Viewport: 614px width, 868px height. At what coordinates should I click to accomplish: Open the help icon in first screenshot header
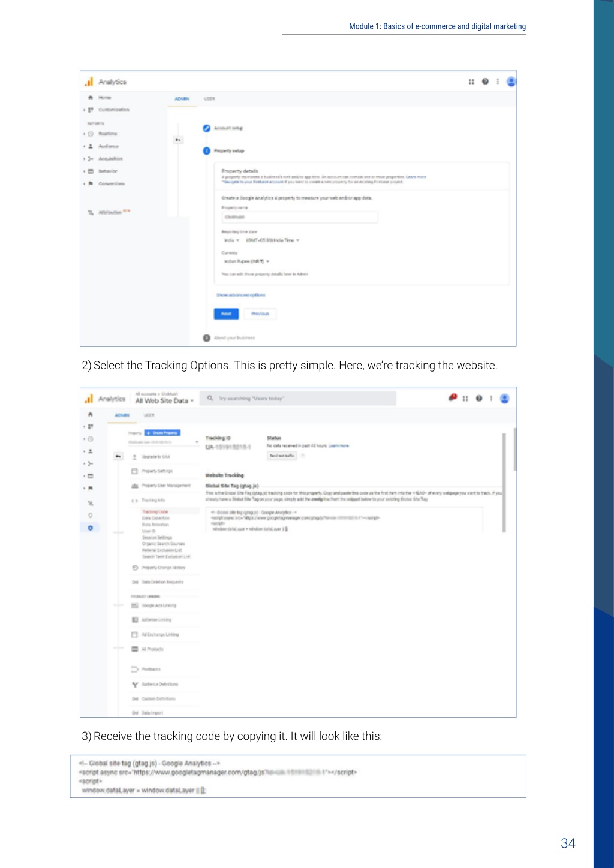(x=485, y=82)
